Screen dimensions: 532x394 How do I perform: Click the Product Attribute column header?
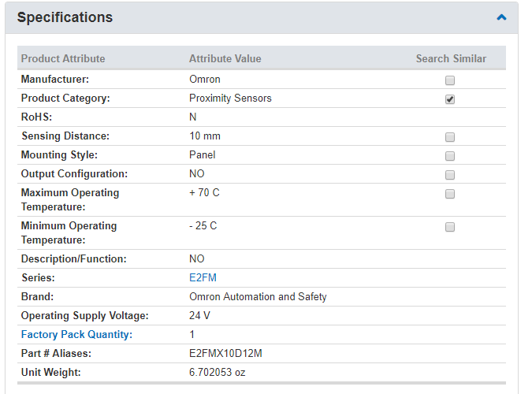(x=63, y=58)
